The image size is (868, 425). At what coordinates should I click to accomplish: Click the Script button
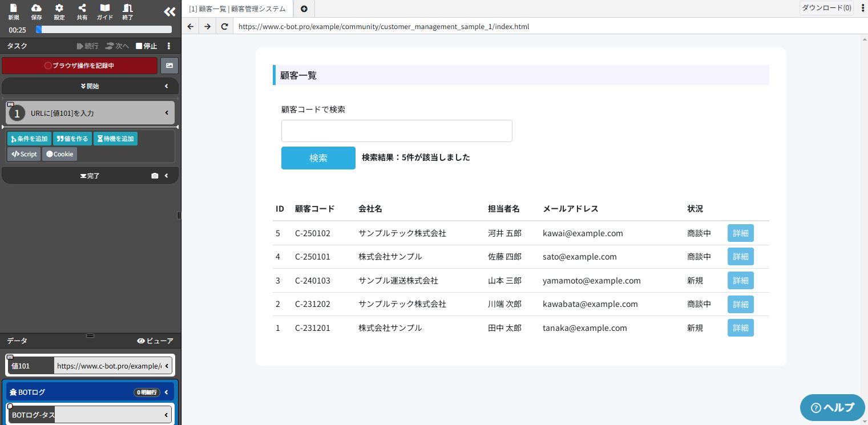tap(24, 154)
